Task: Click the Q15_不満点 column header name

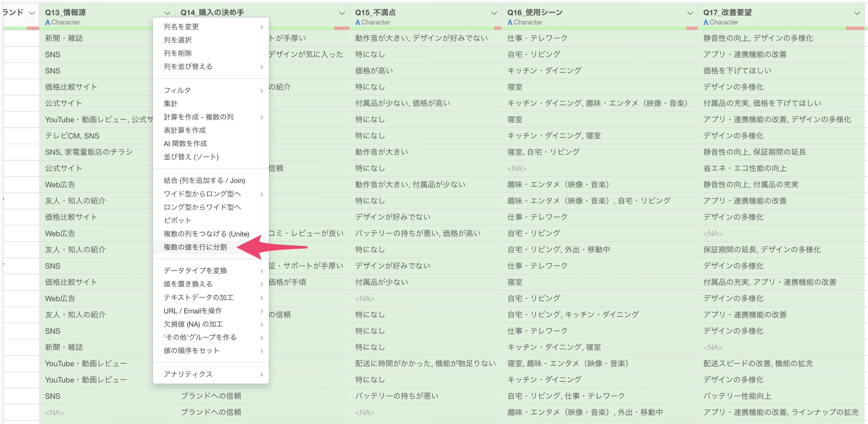Action: pos(375,12)
